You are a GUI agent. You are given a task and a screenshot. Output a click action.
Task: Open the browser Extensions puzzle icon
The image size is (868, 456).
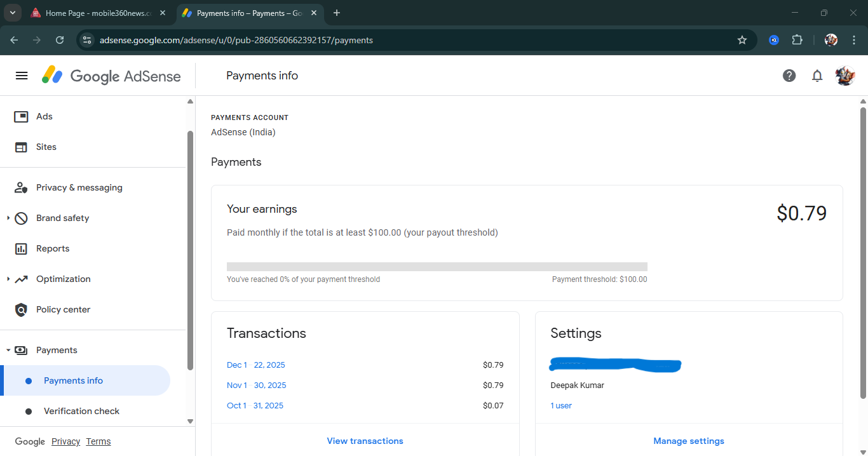coord(797,40)
